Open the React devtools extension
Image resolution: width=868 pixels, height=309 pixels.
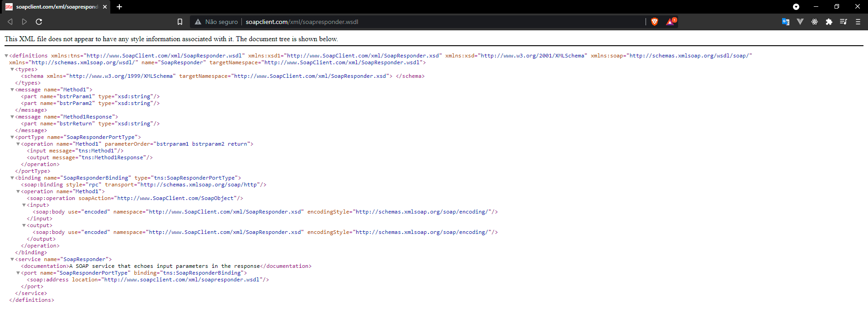click(815, 22)
